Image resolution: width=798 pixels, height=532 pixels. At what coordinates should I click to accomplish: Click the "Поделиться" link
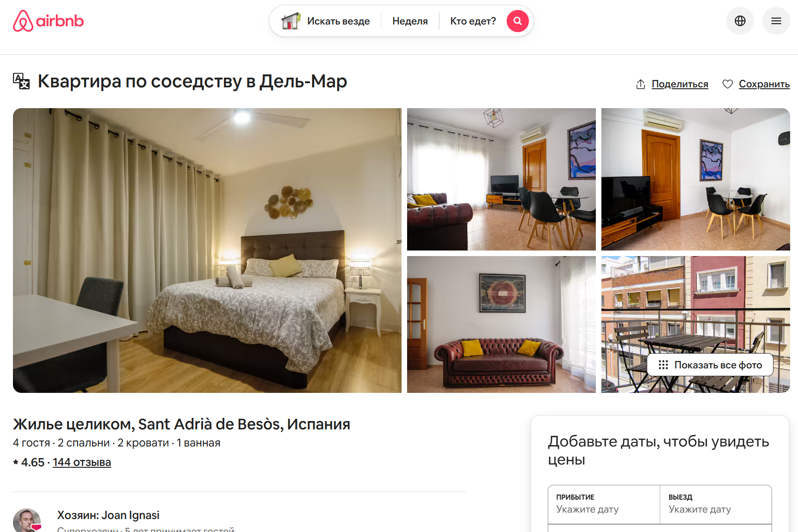point(680,84)
